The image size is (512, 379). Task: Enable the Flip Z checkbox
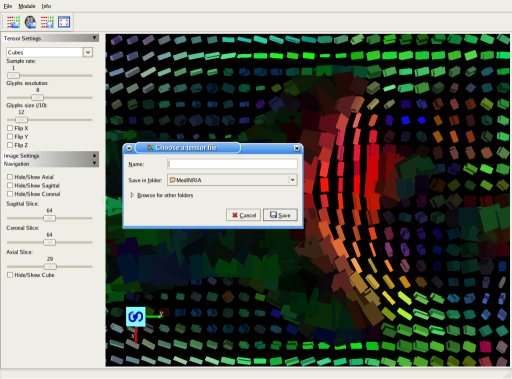click(x=10, y=145)
